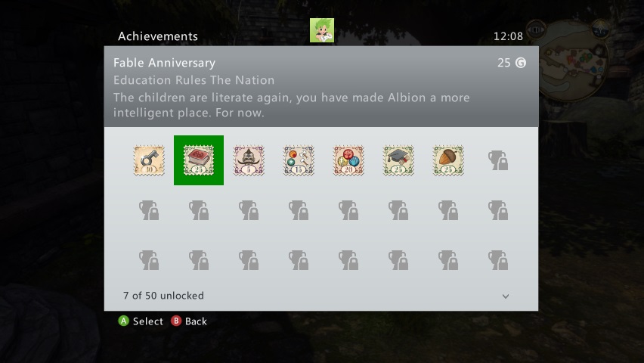644x363 pixels.
Task: Choose the colored marbles achievement worth 20
Action: click(x=348, y=160)
